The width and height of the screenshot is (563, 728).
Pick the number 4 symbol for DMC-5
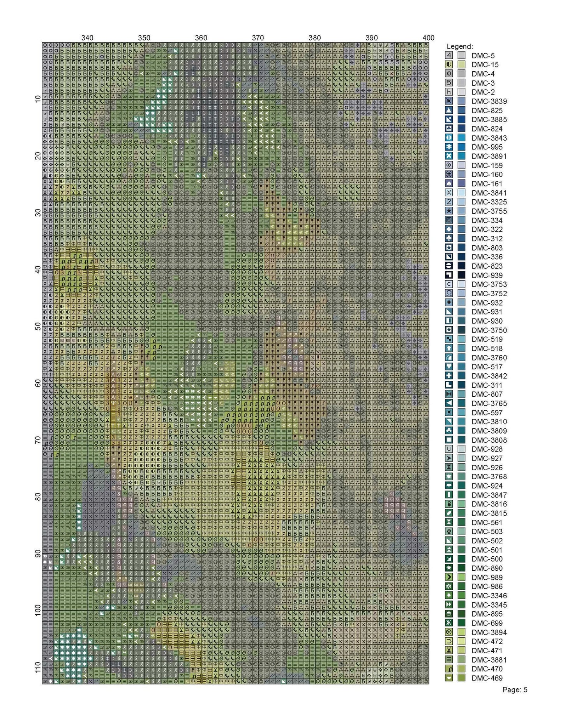[x=449, y=56]
